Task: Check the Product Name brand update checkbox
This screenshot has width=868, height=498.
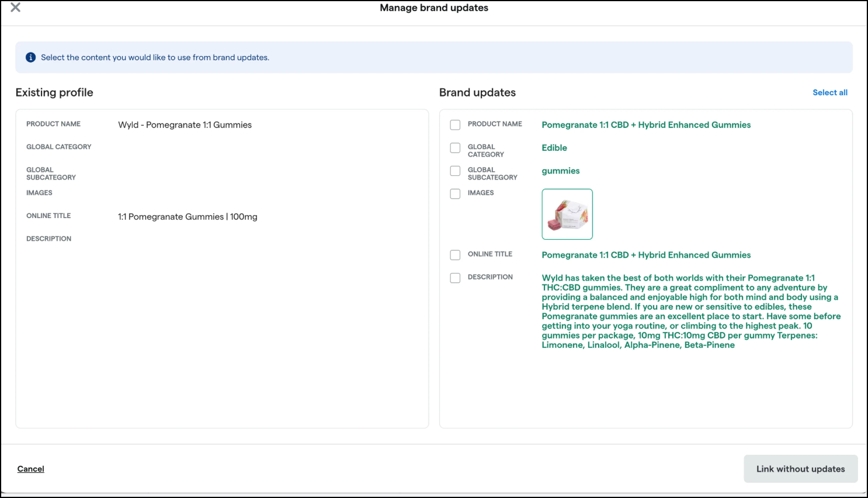Action: coord(455,125)
